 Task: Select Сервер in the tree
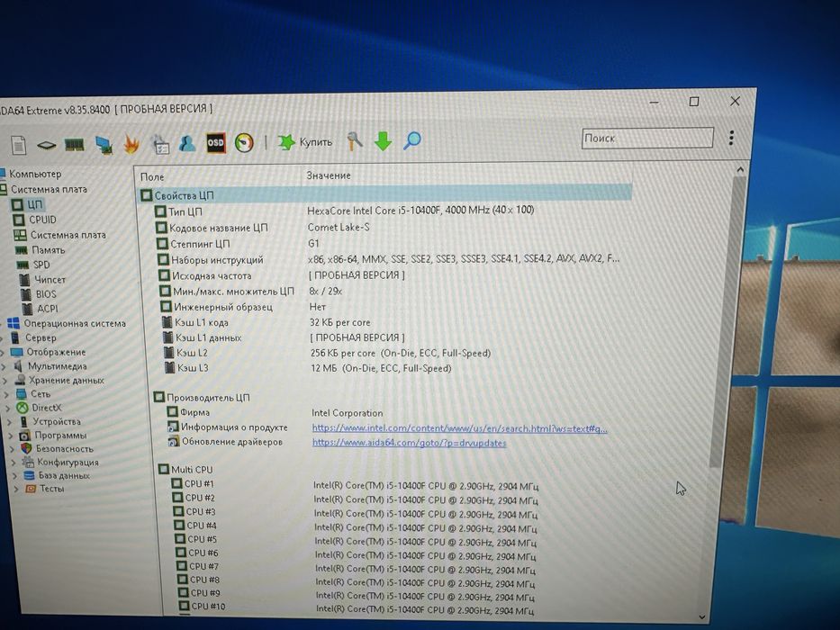pos(41,337)
